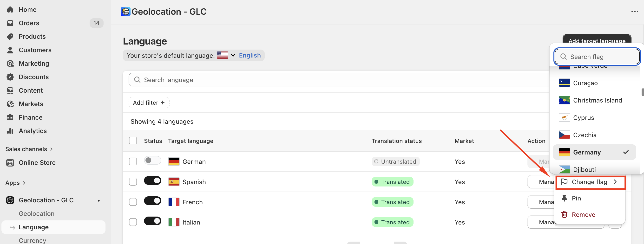Click the flag list scrollbar thumb

point(642,92)
